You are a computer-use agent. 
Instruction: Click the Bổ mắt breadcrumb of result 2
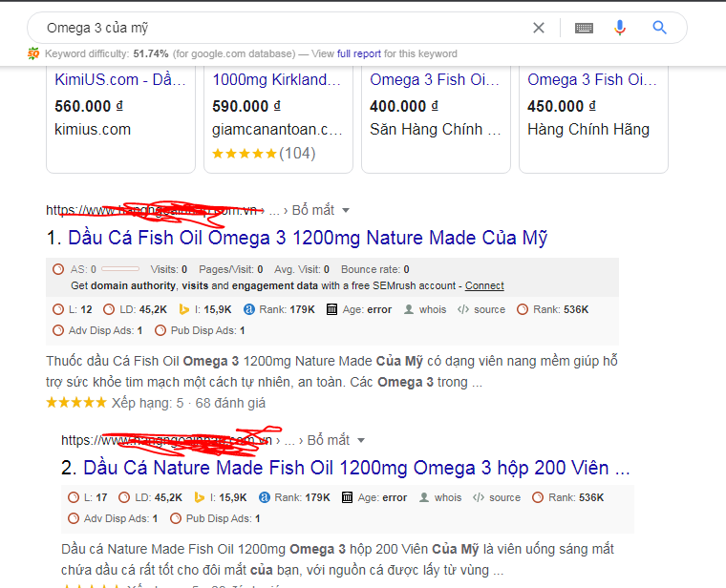329,440
